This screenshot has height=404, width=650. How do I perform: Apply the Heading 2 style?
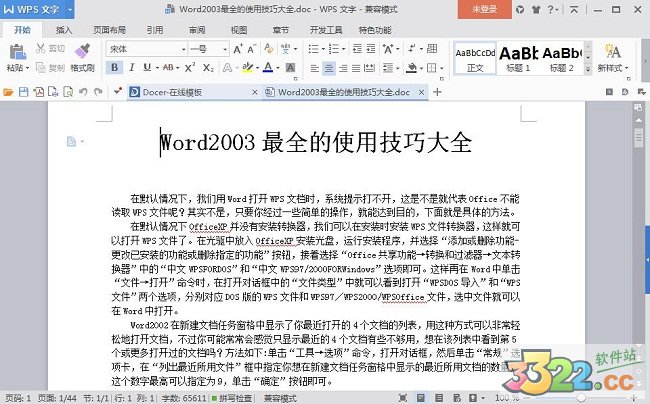pos(562,58)
